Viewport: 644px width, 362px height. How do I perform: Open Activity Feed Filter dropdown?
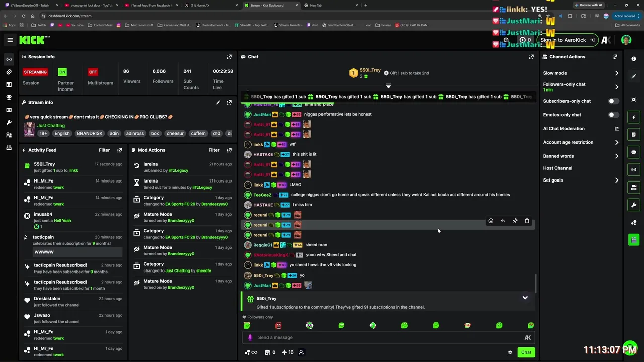(x=104, y=150)
